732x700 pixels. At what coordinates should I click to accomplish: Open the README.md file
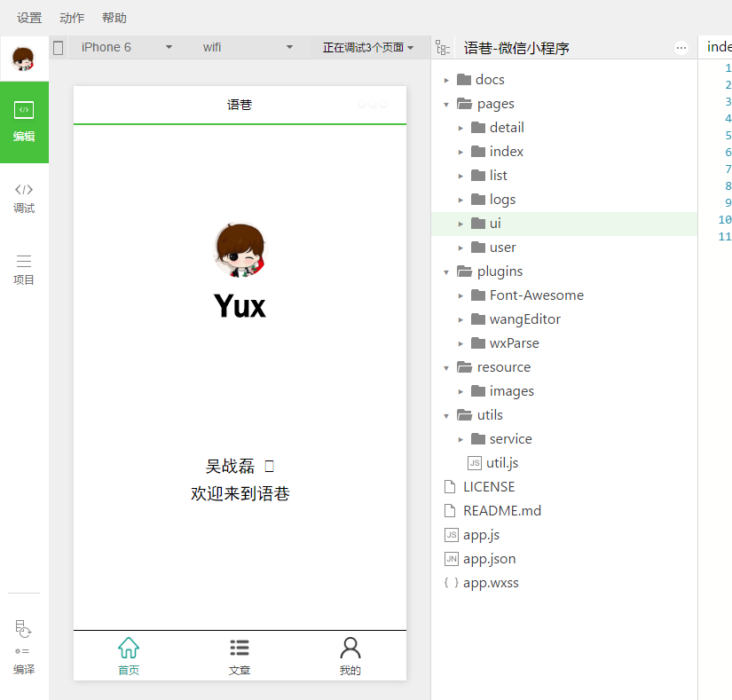(x=564, y=511)
